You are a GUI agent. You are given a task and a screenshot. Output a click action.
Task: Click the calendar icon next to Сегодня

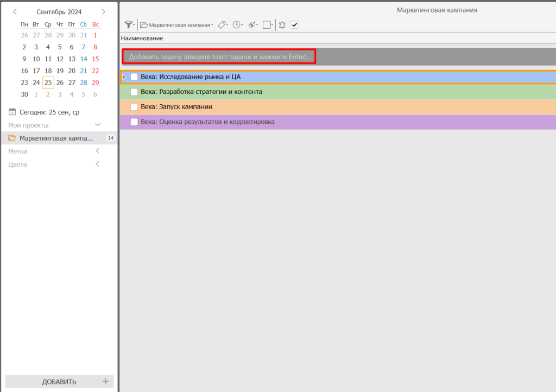(12, 112)
